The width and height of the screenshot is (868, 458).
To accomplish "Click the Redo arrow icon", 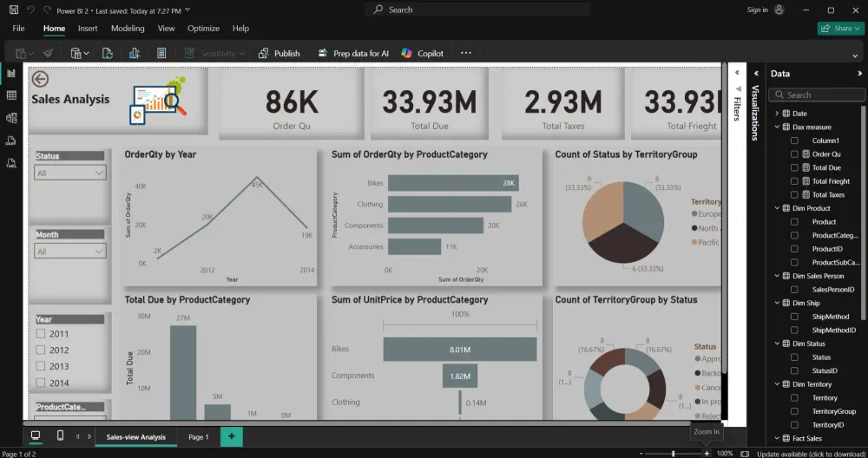I will pos(47,10).
